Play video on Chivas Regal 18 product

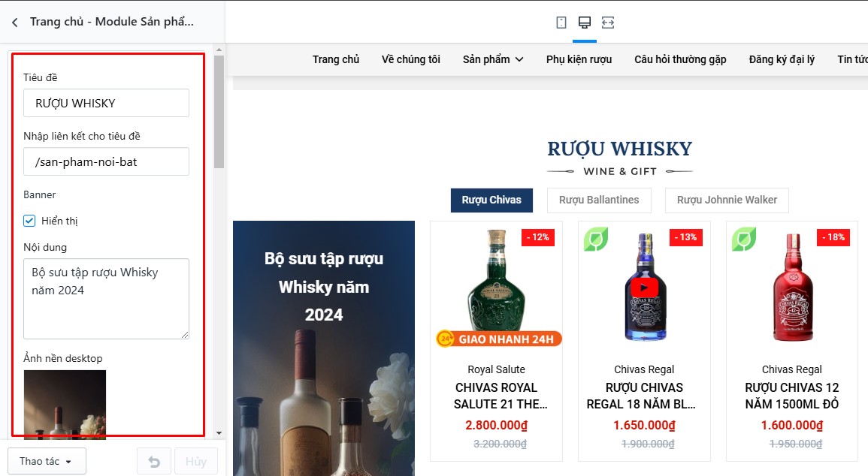pyautogui.click(x=644, y=288)
